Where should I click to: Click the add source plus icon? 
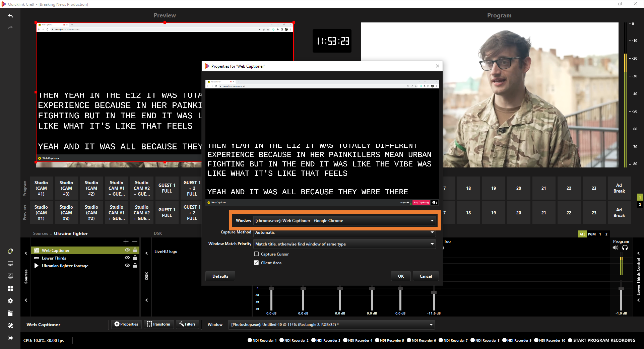point(126,242)
